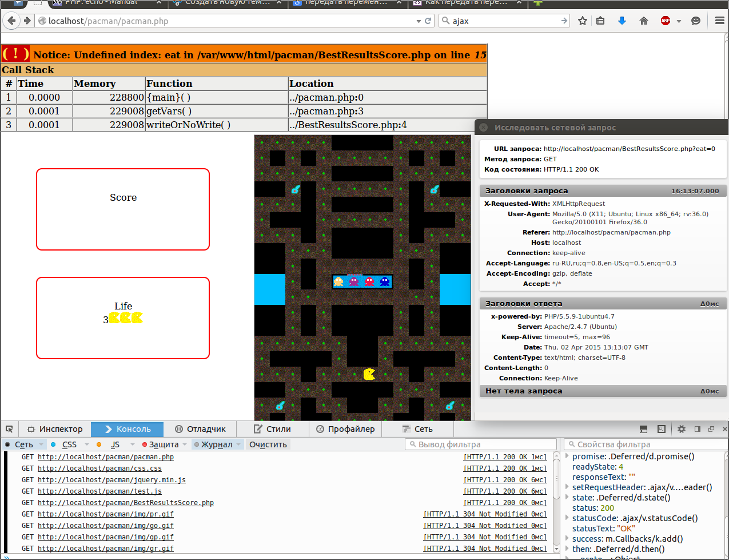Open the JS filter dropdown arrow

(132, 444)
